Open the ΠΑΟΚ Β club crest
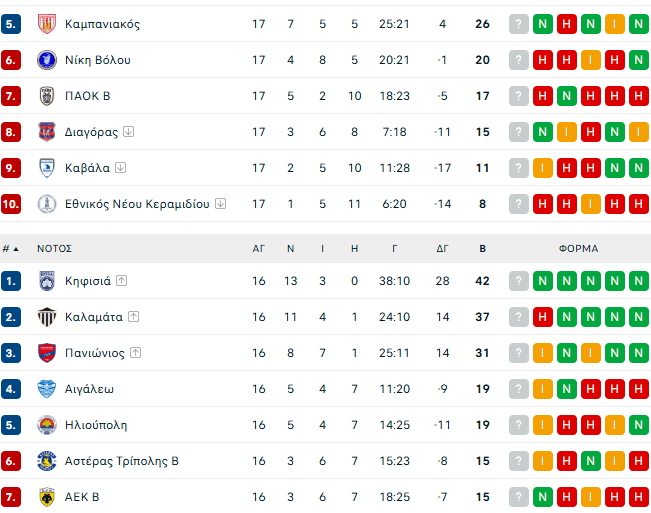The width and height of the screenshot is (651, 513). tap(46, 96)
